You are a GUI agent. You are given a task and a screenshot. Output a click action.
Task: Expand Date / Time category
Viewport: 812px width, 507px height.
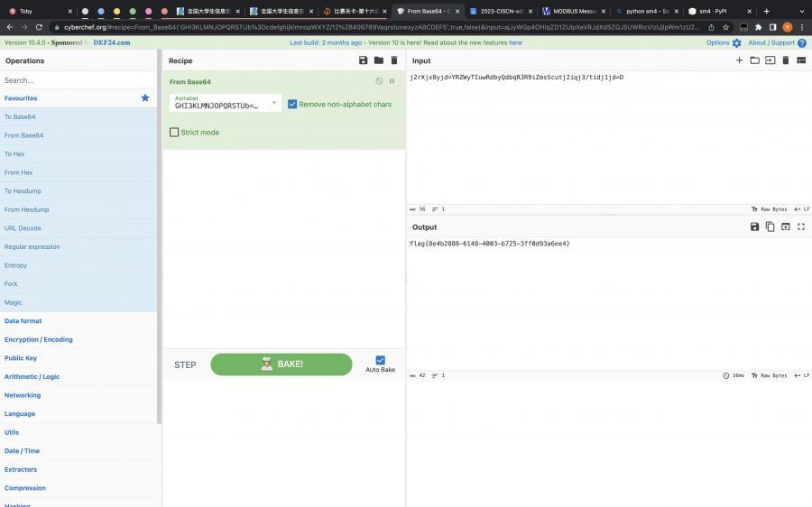click(x=78, y=450)
